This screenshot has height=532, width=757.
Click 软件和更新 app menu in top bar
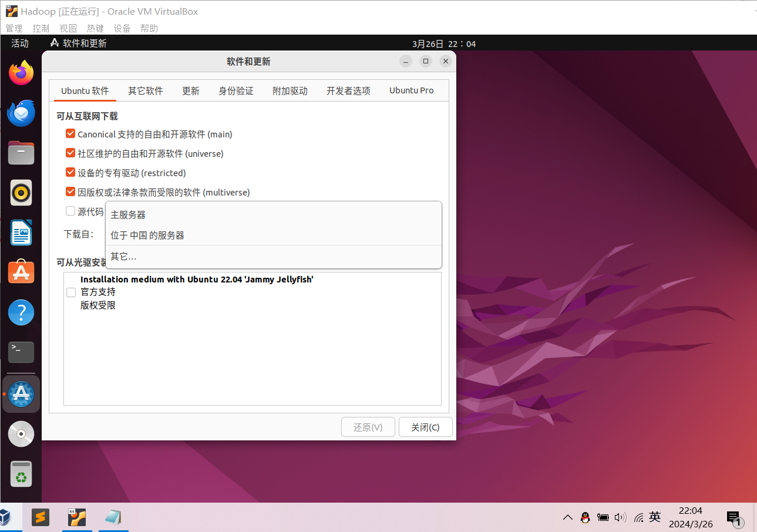coord(79,43)
